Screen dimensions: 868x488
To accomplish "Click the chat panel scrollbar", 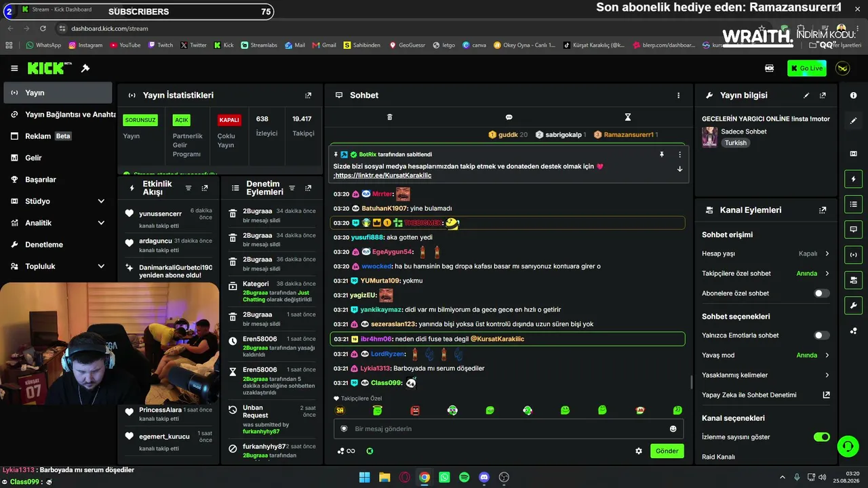I will pos(691,382).
